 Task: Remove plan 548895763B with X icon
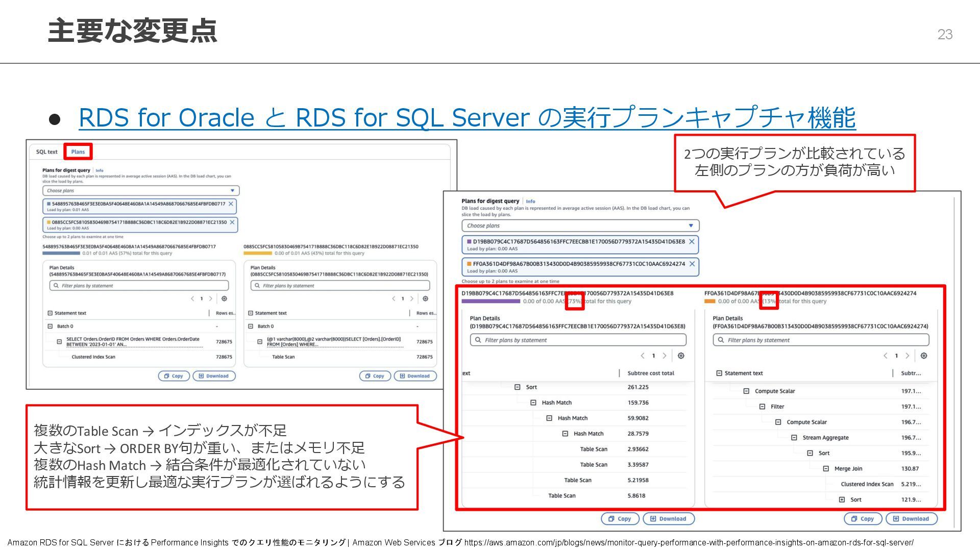click(x=231, y=204)
